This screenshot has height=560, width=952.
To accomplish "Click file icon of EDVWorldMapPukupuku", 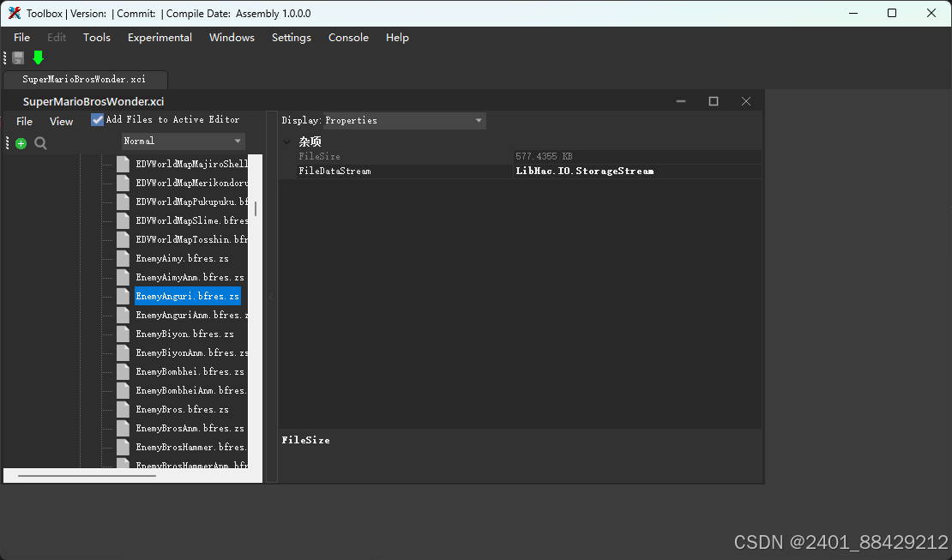I will pyautogui.click(x=124, y=202).
